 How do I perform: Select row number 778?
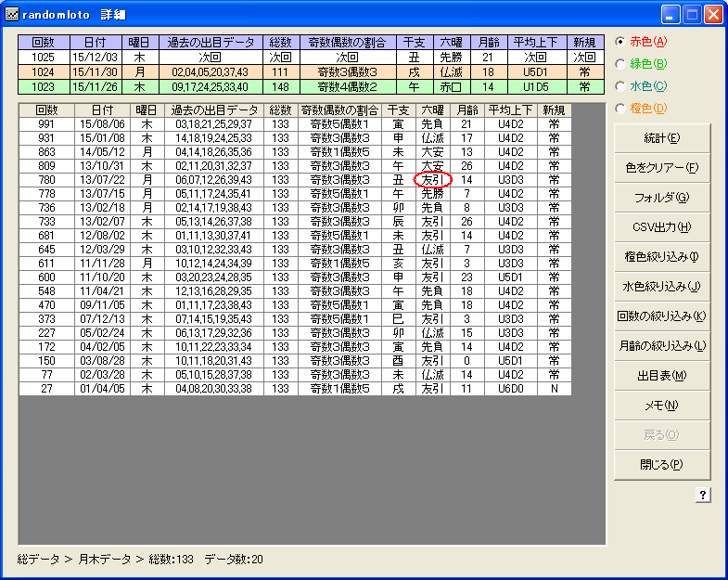(x=47, y=194)
